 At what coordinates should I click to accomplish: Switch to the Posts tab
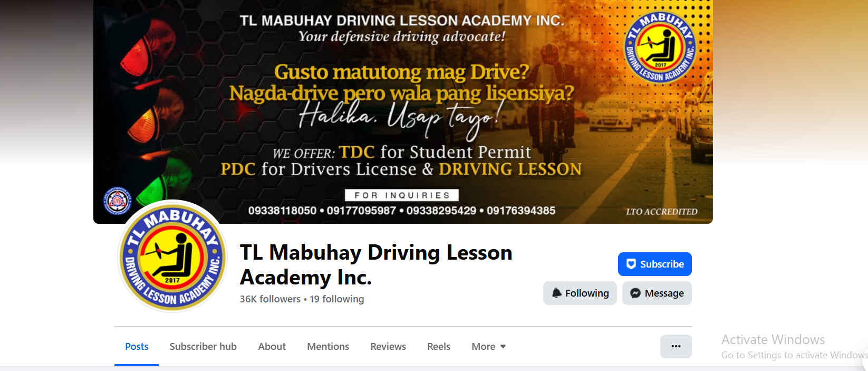[x=137, y=346]
